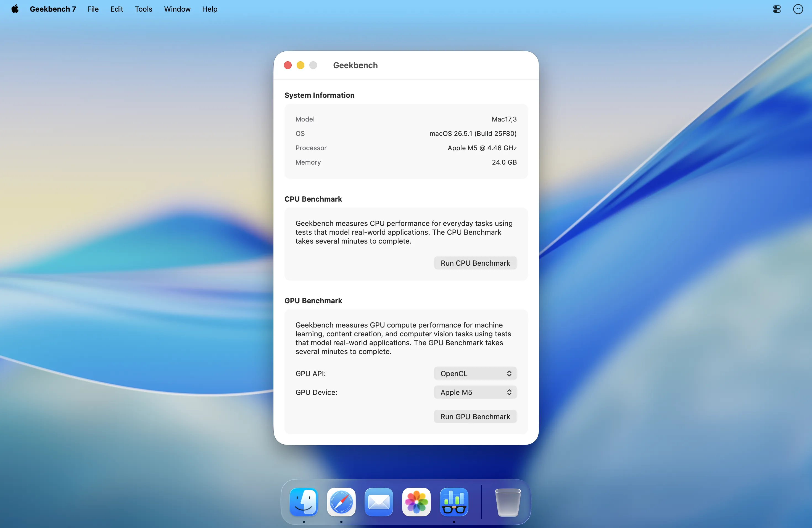This screenshot has width=812, height=528.
Task: Open the Apple menu
Action: [x=15, y=9]
